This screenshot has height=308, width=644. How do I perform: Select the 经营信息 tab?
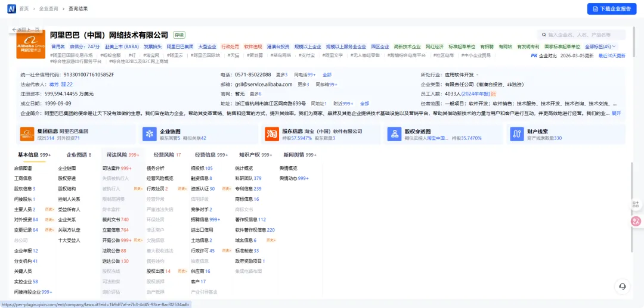click(x=211, y=155)
